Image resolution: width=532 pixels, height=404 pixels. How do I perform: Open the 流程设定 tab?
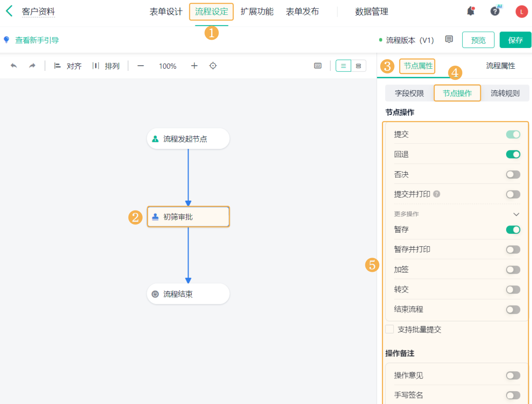click(x=211, y=12)
